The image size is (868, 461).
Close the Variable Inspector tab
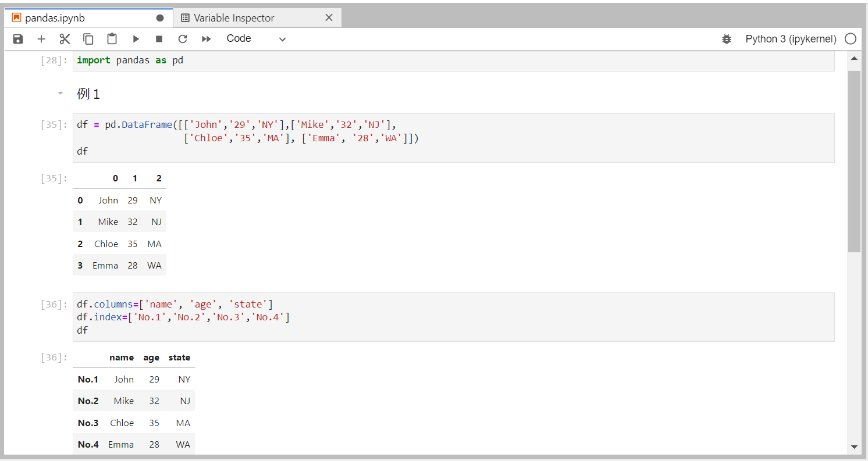(x=329, y=17)
